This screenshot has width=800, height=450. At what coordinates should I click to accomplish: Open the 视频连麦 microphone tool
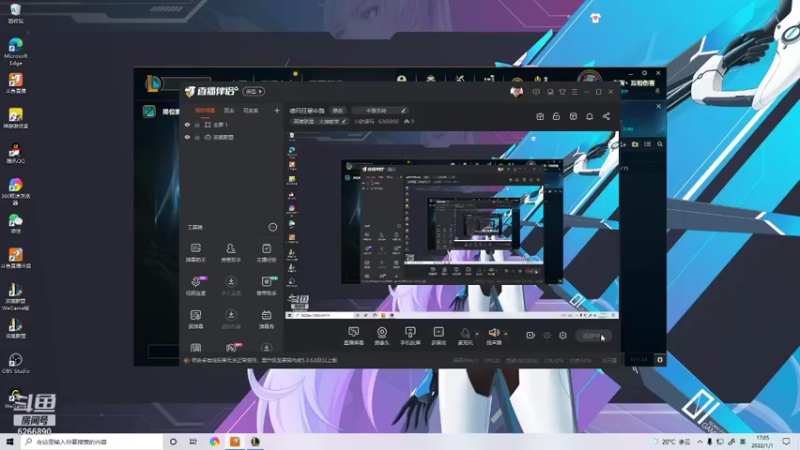196,286
